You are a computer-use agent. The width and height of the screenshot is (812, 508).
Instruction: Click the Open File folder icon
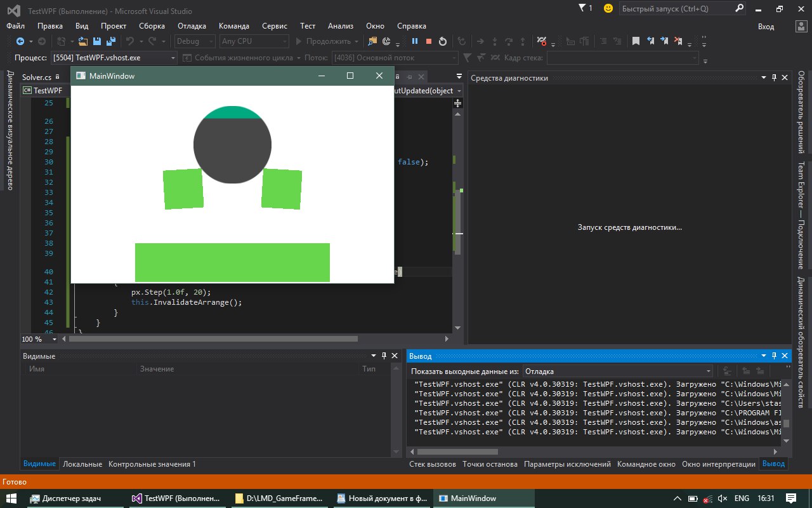coord(84,41)
